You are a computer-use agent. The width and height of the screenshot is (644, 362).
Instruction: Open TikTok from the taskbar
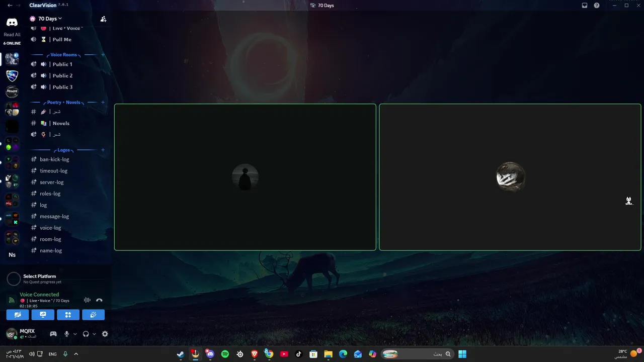pyautogui.click(x=299, y=354)
